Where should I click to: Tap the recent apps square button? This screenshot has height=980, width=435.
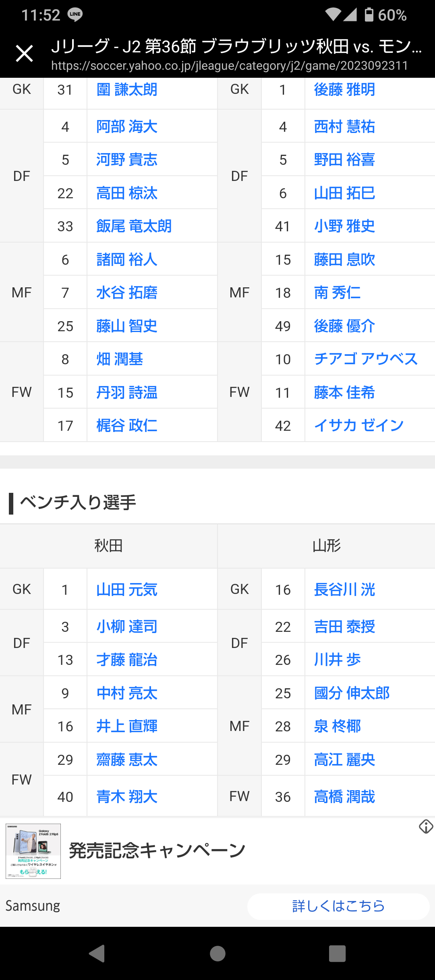(x=338, y=953)
